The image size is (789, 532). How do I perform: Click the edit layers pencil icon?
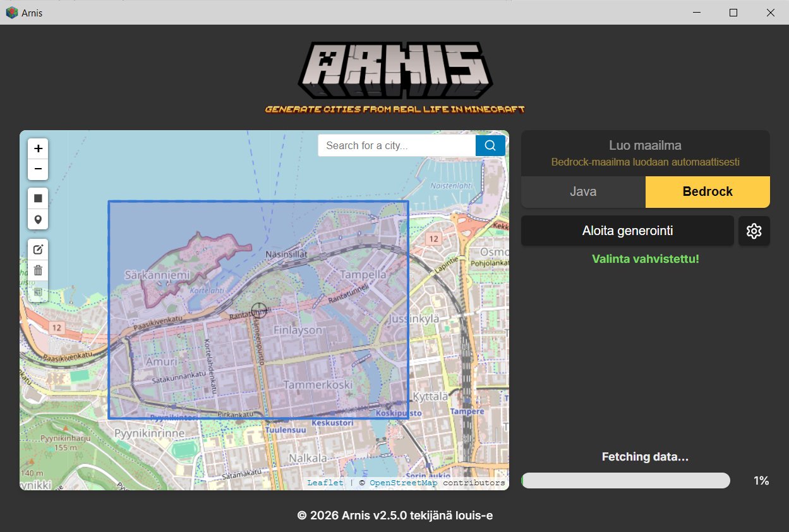click(38, 250)
